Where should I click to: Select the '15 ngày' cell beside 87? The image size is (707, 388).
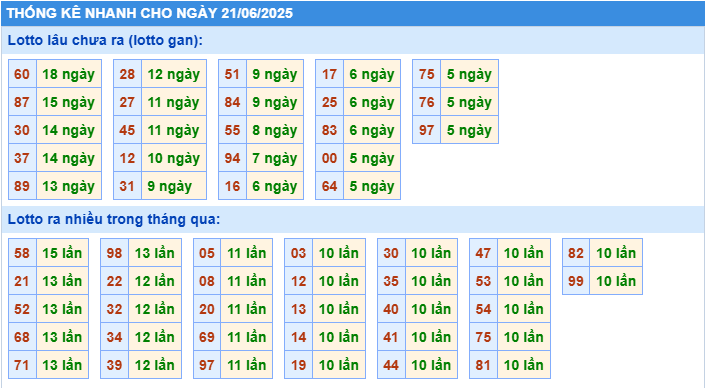69,102
